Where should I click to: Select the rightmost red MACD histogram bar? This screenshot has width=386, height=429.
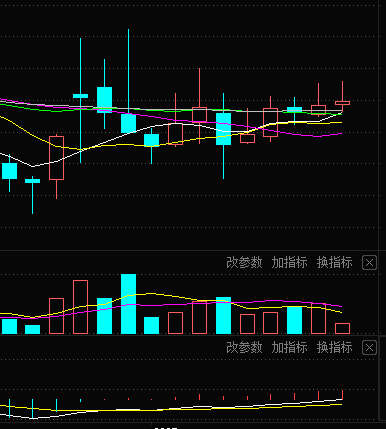[342, 394]
